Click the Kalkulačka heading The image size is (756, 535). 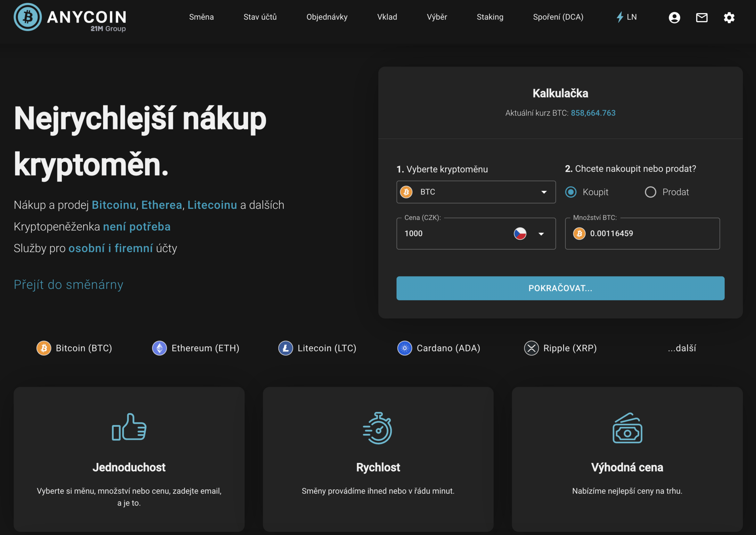(x=560, y=94)
